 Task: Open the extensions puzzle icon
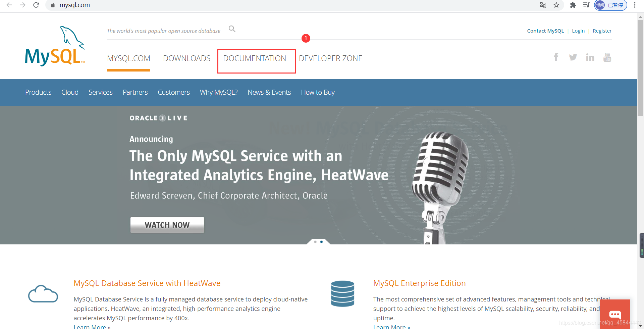573,5
